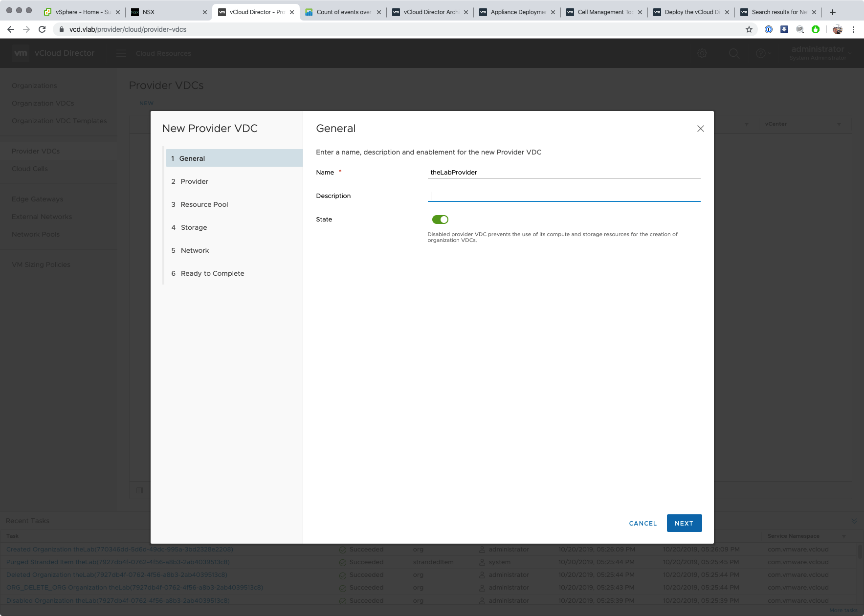
Task: Go to the Storage wizard step
Action: pyautogui.click(x=194, y=227)
